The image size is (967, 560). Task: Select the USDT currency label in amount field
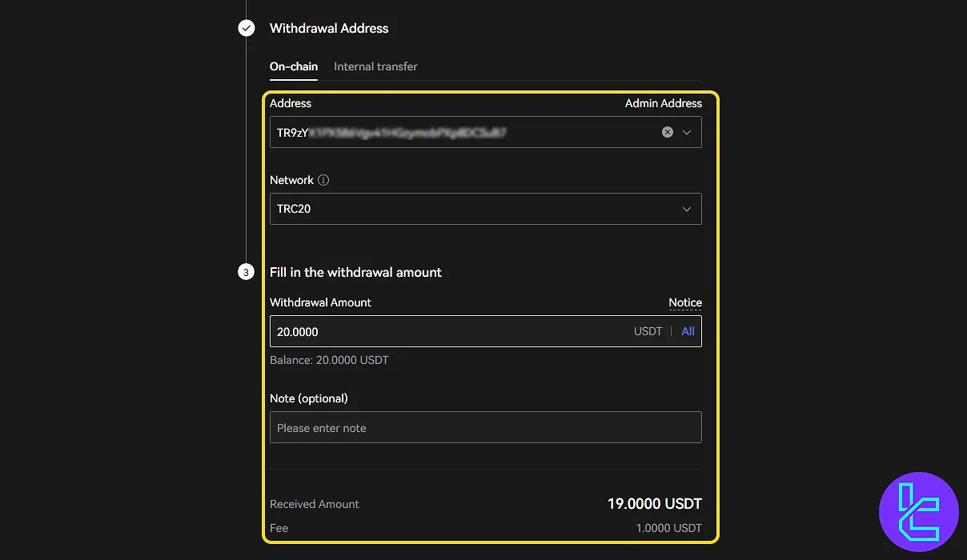(x=648, y=331)
